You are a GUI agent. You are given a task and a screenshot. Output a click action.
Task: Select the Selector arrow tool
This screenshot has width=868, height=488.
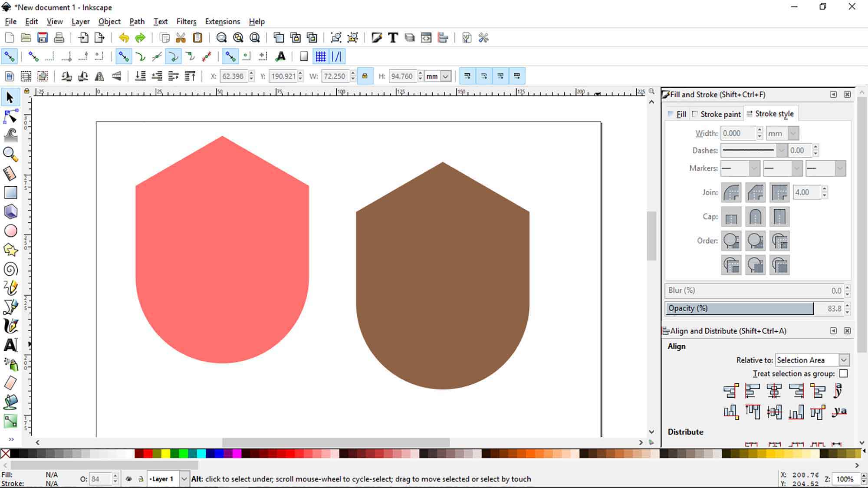[x=10, y=98]
